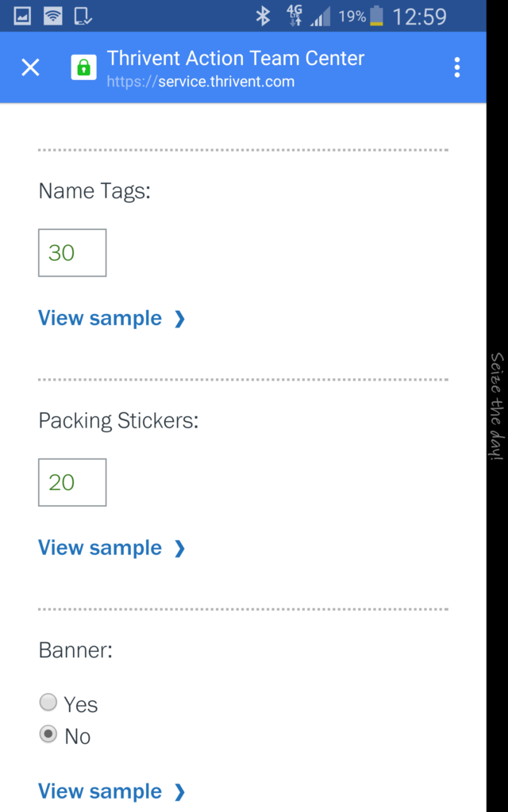Open View sample for Name Tags
508x812 pixels.
(111, 319)
